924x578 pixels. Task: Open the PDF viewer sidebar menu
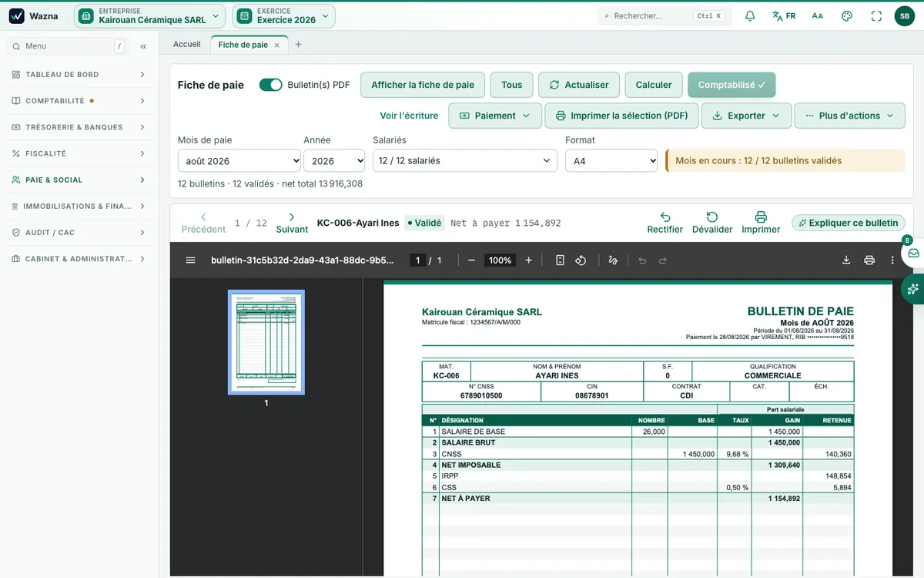[190, 260]
